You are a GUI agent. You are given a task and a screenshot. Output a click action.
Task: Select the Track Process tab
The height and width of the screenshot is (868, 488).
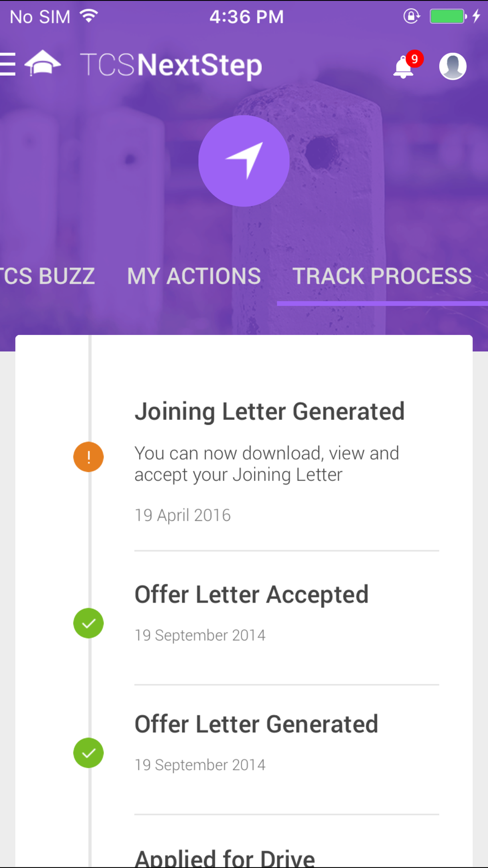coord(382,276)
